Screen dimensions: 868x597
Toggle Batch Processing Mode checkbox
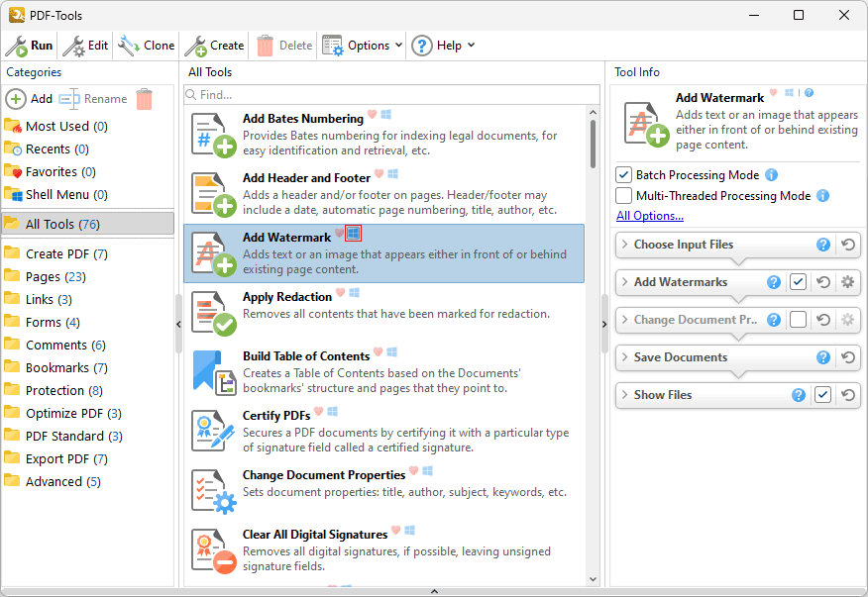pyautogui.click(x=624, y=175)
